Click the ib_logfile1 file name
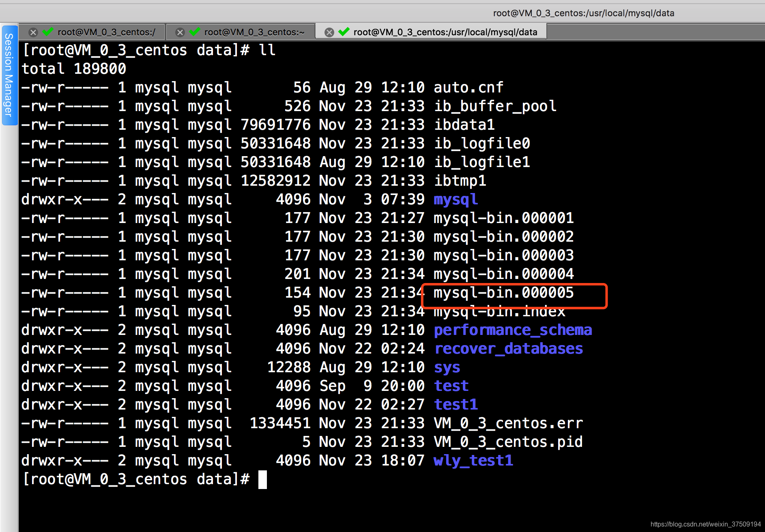Screen dimensions: 765x532 (482, 162)
